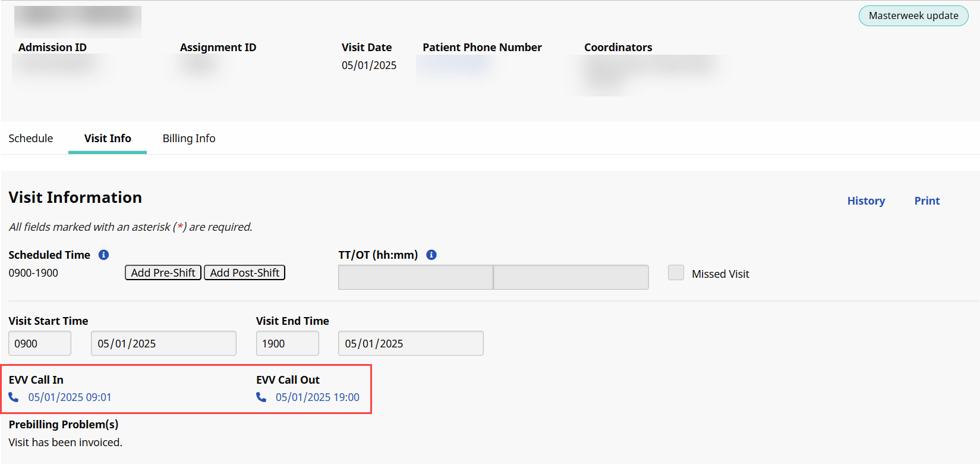Click the Add Pre-Shift button
980x464 pixels.
pos(163,272)
